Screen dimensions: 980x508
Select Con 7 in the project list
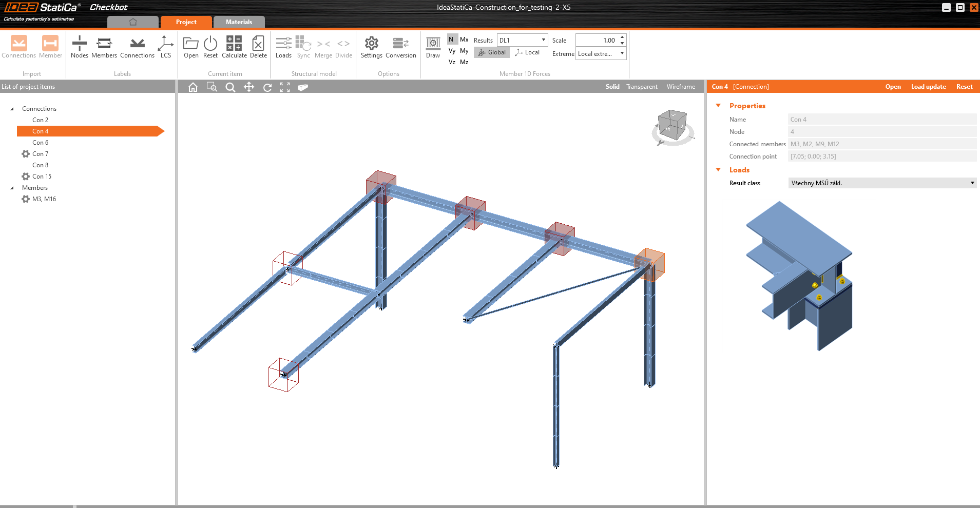pyautogui.click(x=40, y=154)
